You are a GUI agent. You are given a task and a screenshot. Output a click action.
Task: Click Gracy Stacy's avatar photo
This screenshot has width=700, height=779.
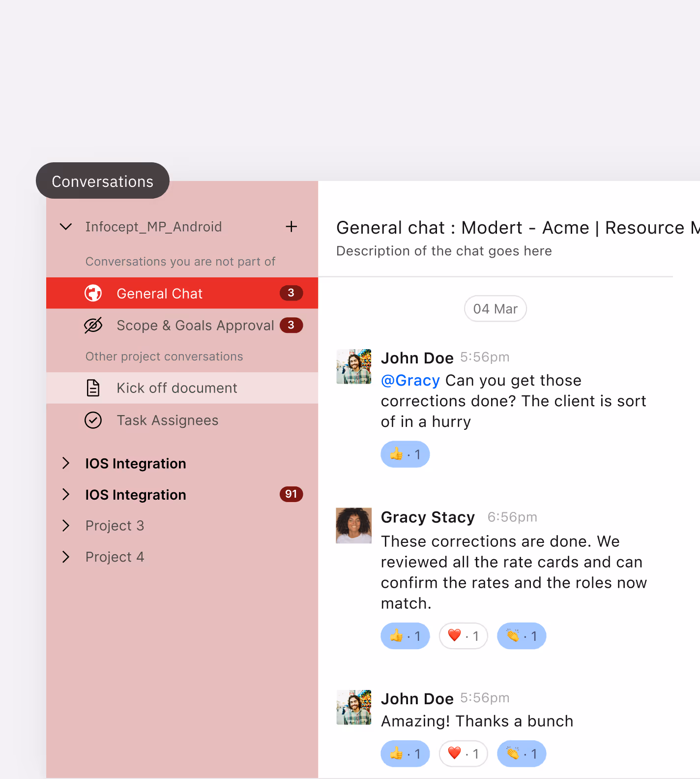click(x=353, y=526)
